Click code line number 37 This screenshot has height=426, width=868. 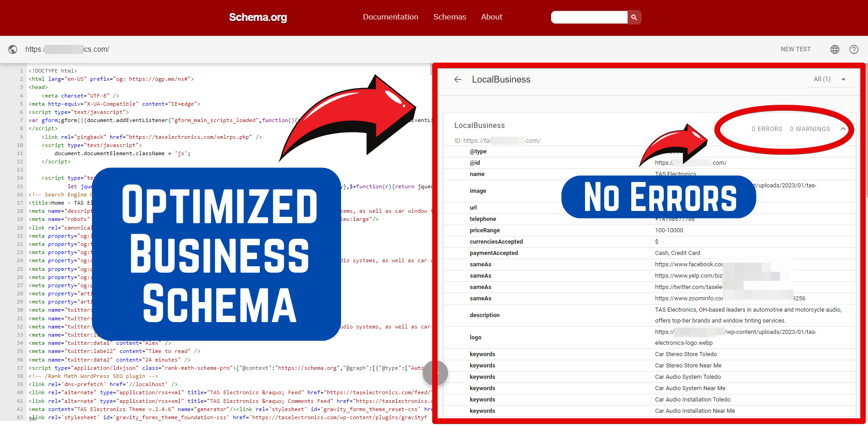[20, 368]
